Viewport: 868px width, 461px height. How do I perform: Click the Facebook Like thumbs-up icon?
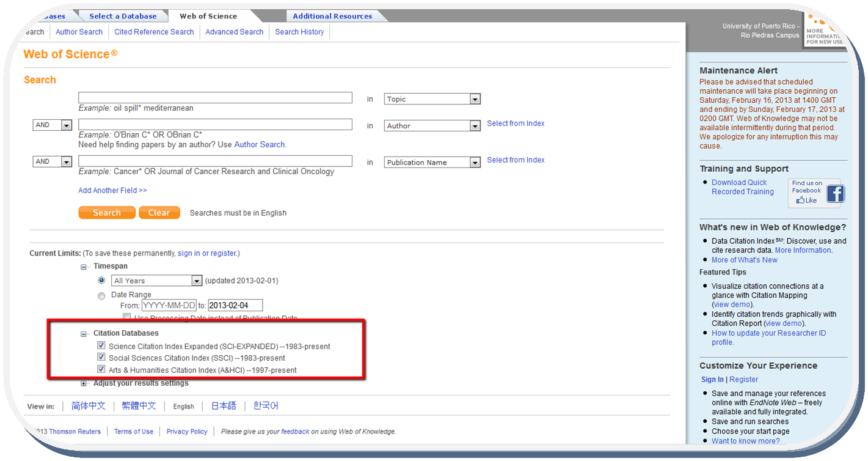[x=800, y=200]
